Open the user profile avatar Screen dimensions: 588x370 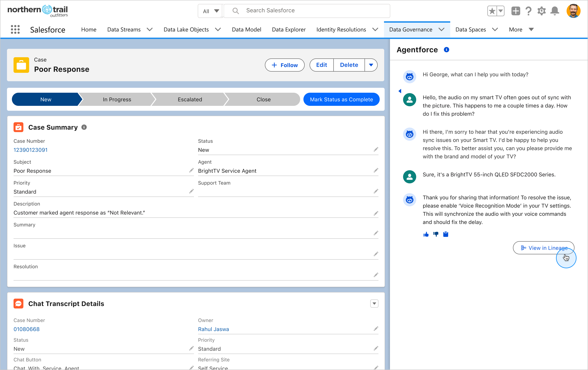573,11
